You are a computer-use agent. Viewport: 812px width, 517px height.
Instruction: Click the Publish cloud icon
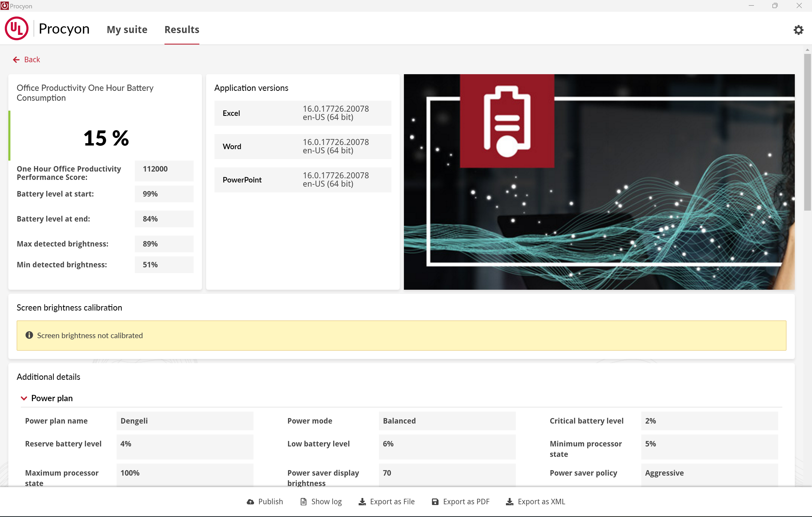point(250,502)
